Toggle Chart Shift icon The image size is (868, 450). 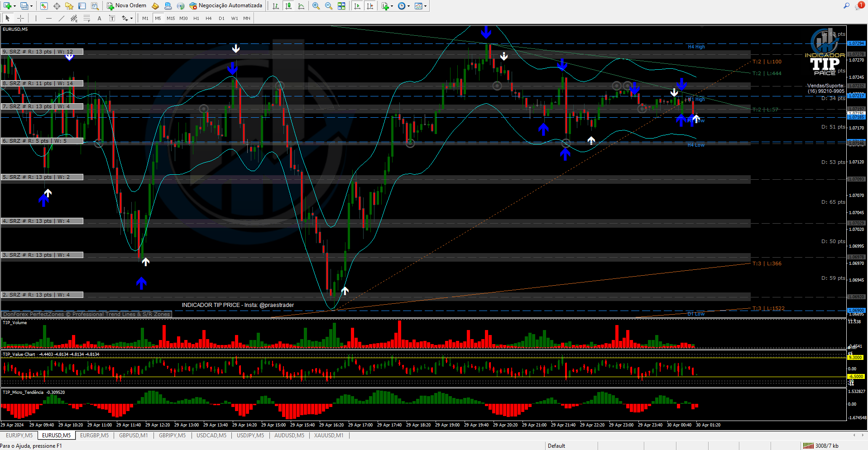click(370, 6)
